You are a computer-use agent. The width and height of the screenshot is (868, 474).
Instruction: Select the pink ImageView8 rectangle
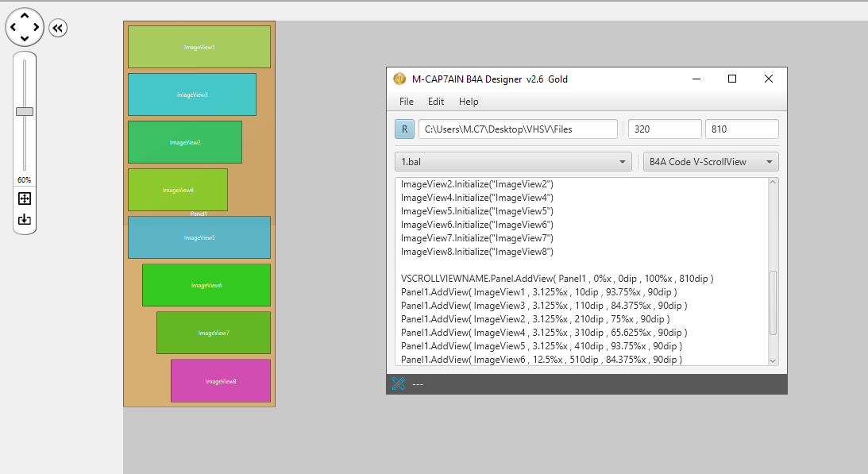tap(221, 381)
